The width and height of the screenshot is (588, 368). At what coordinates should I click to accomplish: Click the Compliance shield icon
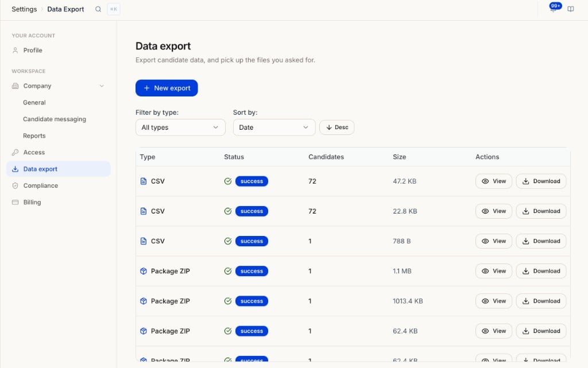(16, 185)
